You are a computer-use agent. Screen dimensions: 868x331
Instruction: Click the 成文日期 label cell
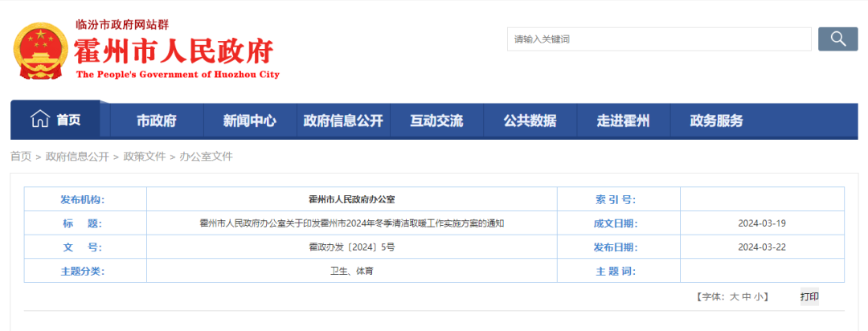tap(618, 223)
